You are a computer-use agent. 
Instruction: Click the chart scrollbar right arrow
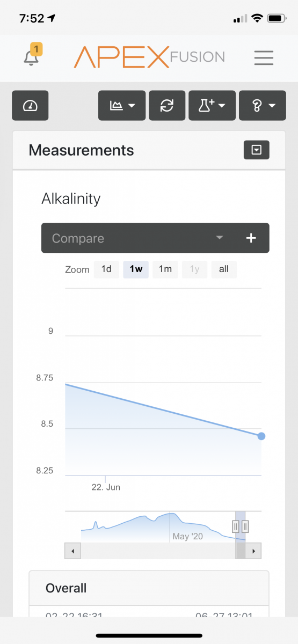(x=253, y=551)
